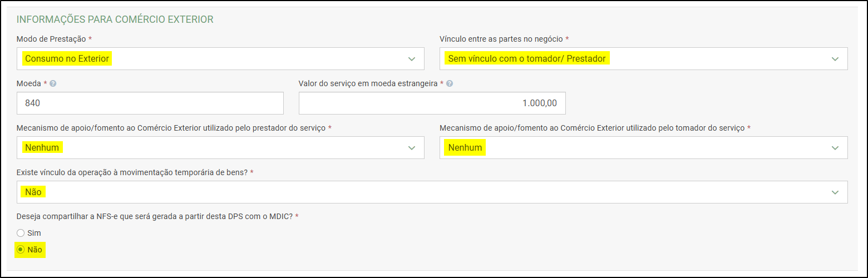Click help icon beside Valor do serviço label

point(450,83)
